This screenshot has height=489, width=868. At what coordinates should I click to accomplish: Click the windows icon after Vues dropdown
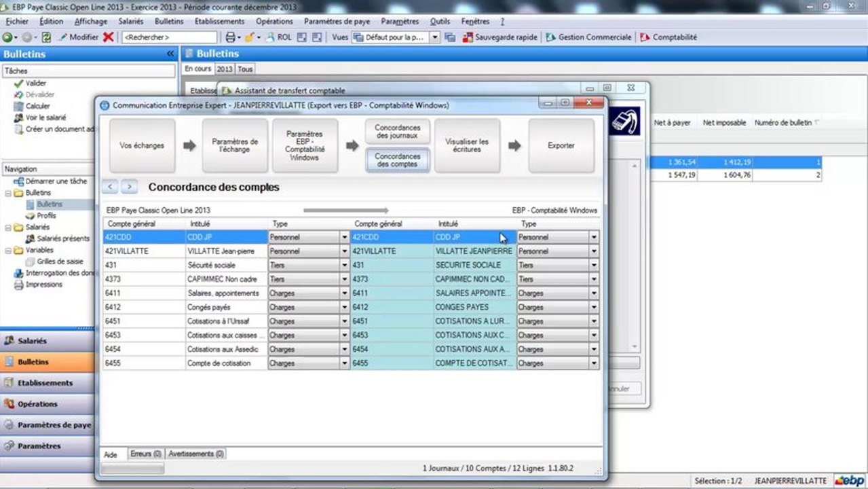point(450,37)
